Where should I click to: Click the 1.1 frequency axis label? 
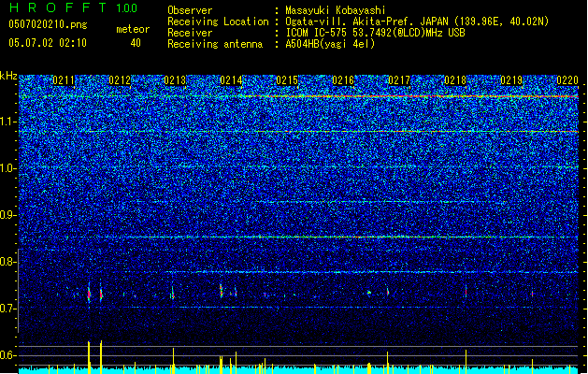[7, 122]
